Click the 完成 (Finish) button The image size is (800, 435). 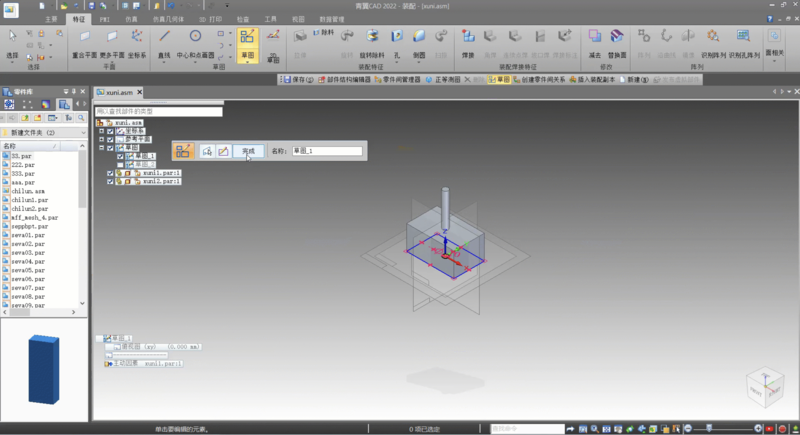pyautogui.click(x=248, y=151)
